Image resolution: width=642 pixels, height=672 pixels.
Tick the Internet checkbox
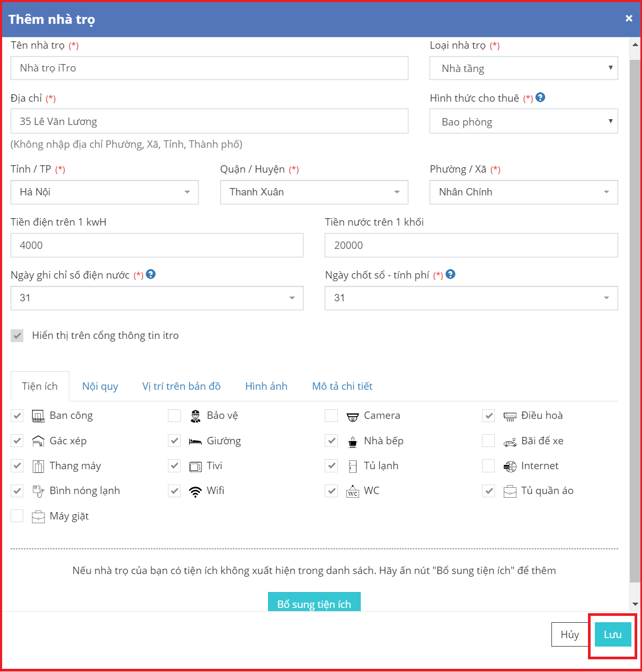[488, 466]
